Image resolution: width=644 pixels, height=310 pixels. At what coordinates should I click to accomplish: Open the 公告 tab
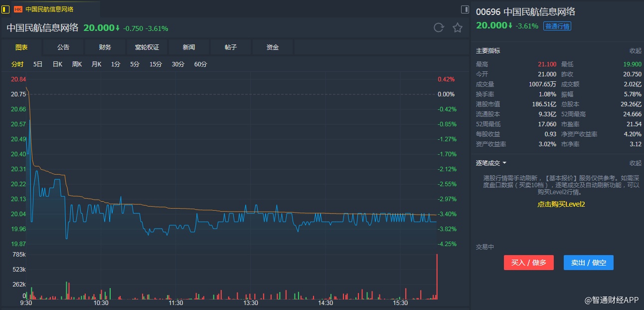click(63, 47)
